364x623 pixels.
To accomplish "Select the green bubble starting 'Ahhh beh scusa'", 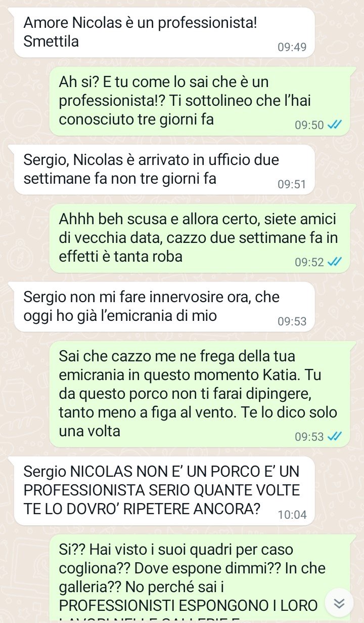I will click(201, 238).
